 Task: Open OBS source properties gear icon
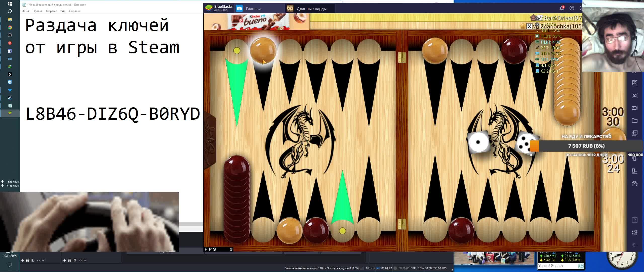click(x=75, y=260)
